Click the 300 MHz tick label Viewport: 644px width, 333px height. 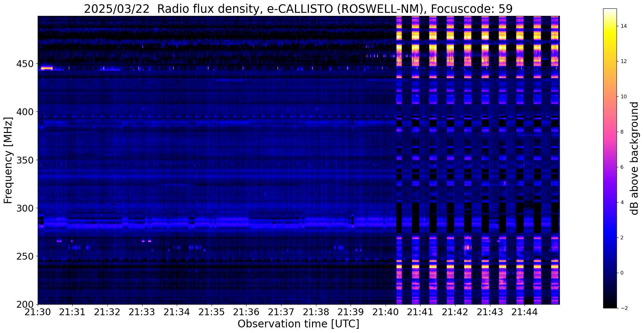24,208
